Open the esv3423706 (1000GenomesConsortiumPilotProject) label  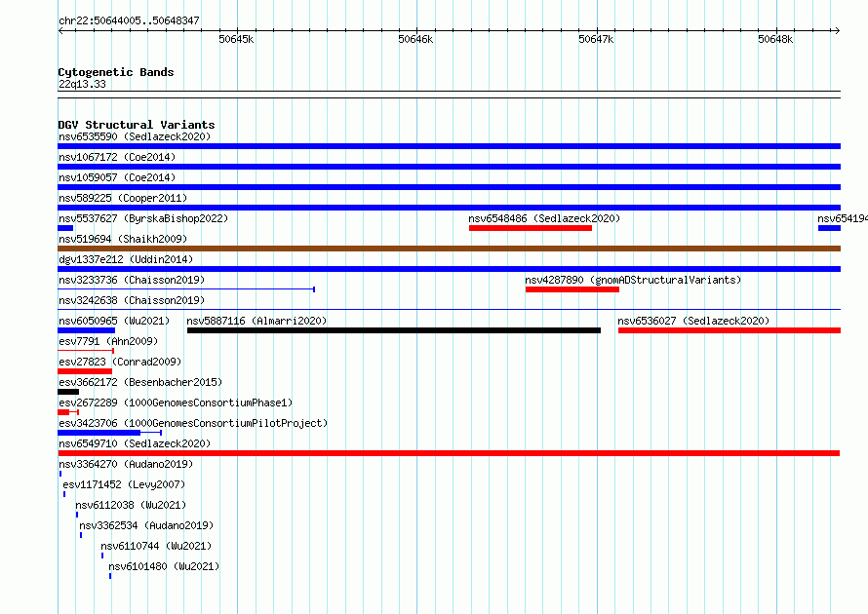coord(193,423)
